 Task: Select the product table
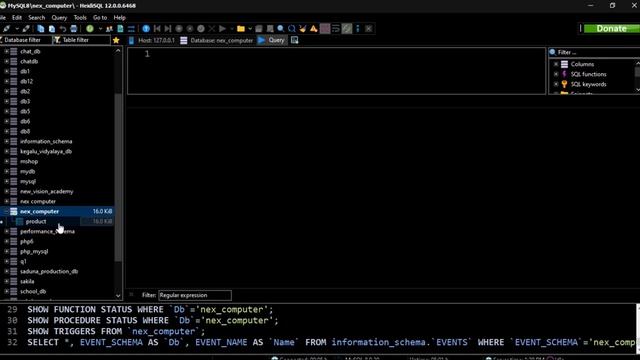pyautogui.click(x=36, y=221)
